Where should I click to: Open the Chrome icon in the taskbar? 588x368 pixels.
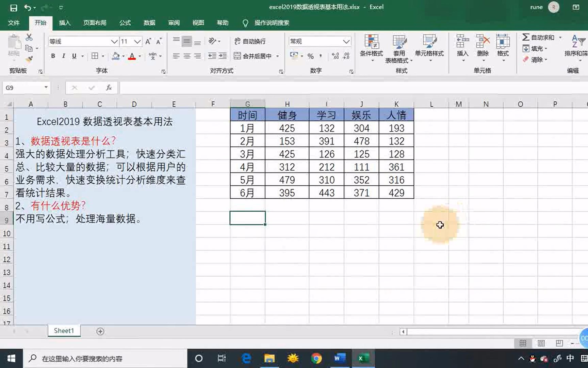tap(316, 358)
